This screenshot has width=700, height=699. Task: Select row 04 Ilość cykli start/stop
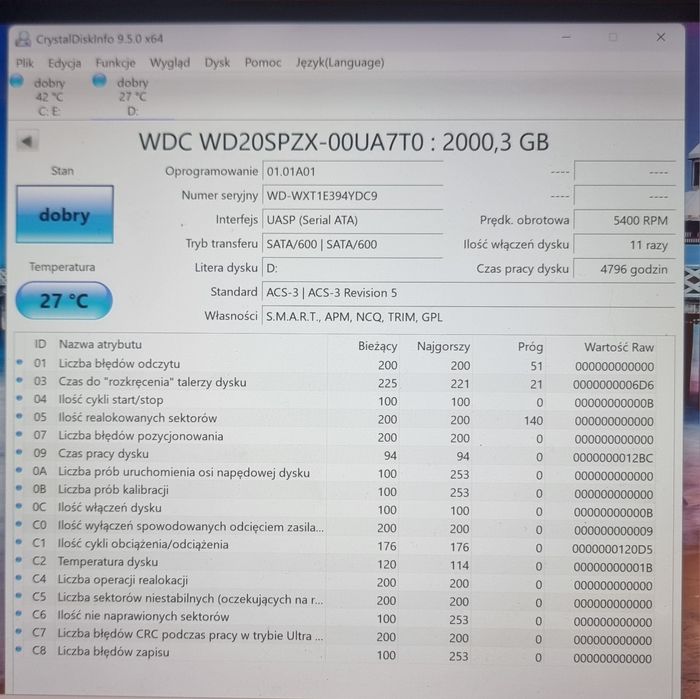pyautogui.click(x=335, y=401)
